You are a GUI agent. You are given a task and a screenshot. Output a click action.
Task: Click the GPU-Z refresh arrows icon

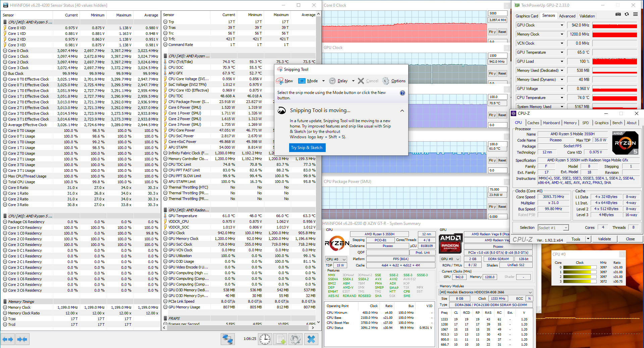pos(627,14)
